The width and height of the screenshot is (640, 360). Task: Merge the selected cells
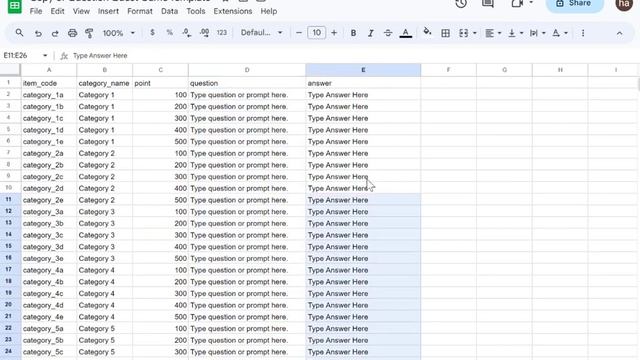(x=463, y=33)
